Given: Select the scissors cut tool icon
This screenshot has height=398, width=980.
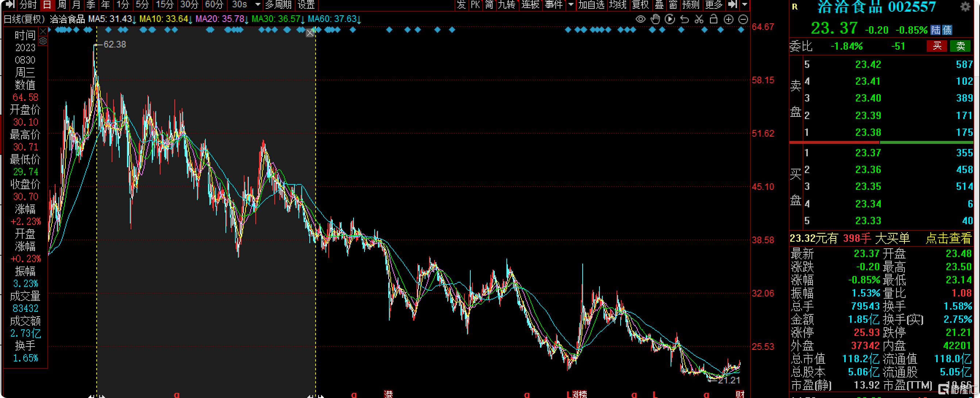Looking at the screenshot, I should click(699, 19).
